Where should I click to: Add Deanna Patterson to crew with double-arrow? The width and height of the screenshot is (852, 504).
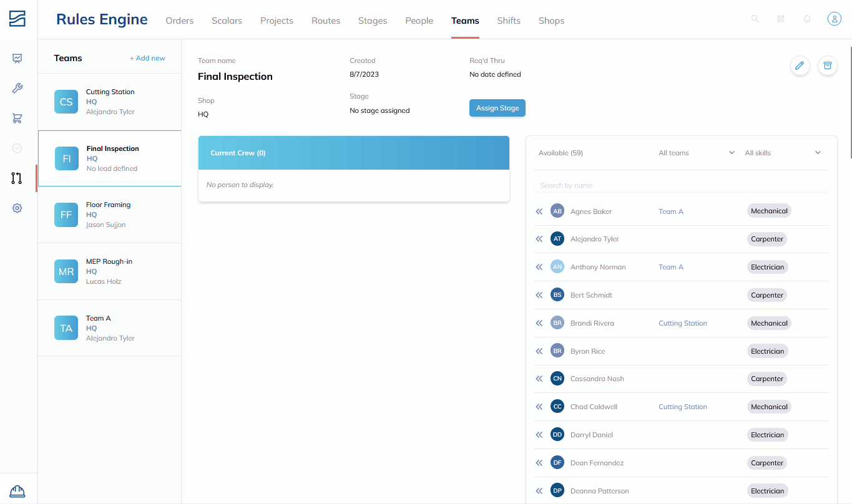[x=539, y=491]
